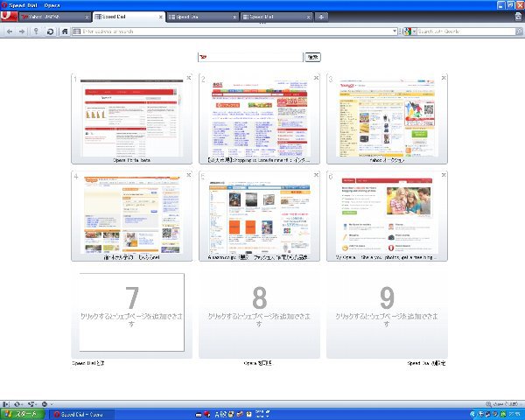
Task: Click the Forward navigation arrow
Action: (x=21, y=31)
